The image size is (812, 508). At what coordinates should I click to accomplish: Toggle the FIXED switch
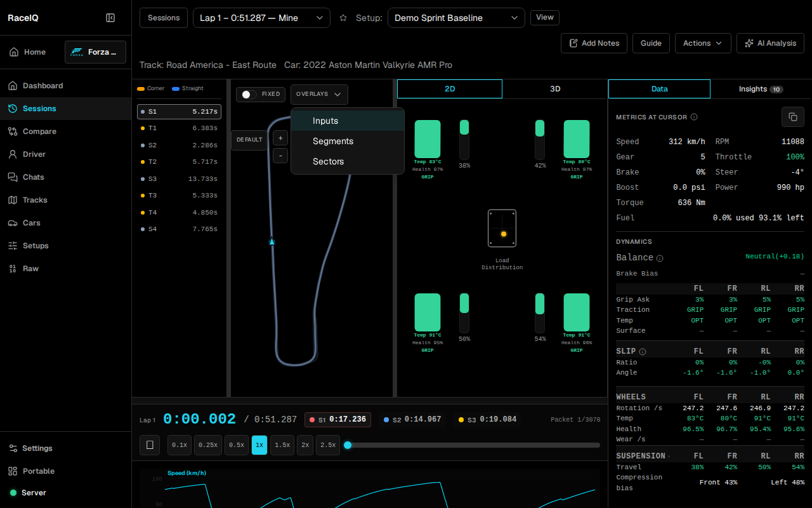[x=249, y=94]
